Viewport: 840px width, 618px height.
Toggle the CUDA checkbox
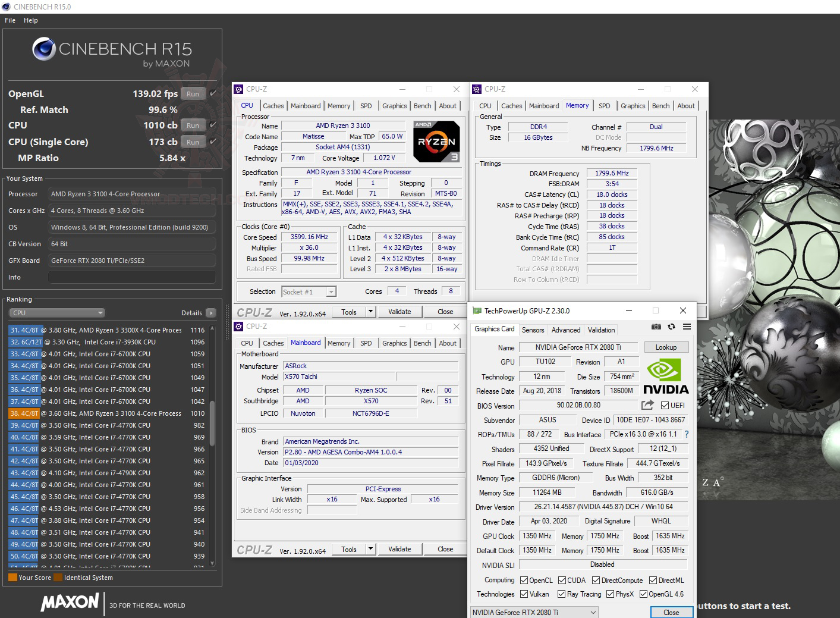point(562,581)
